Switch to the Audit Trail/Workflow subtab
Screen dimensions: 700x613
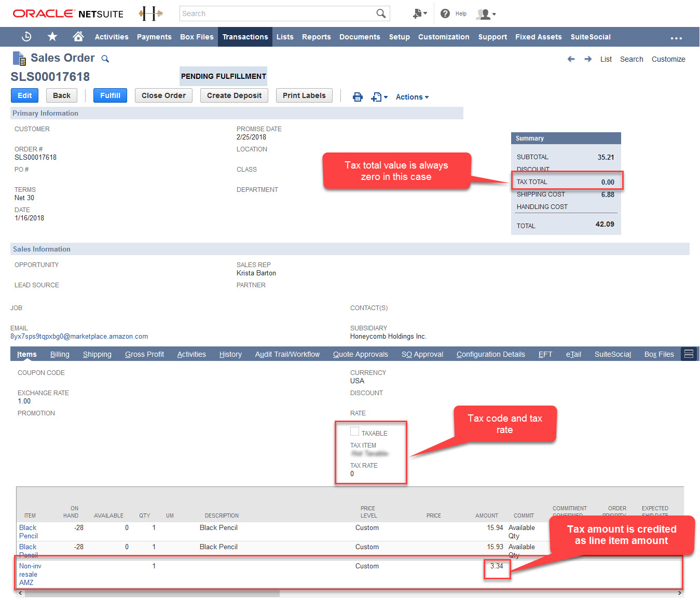coord(287,354)
